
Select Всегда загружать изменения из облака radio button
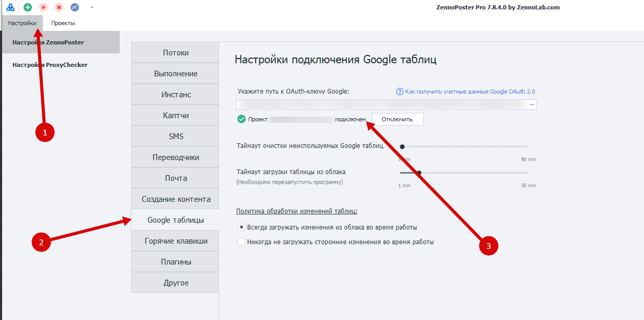241,227
